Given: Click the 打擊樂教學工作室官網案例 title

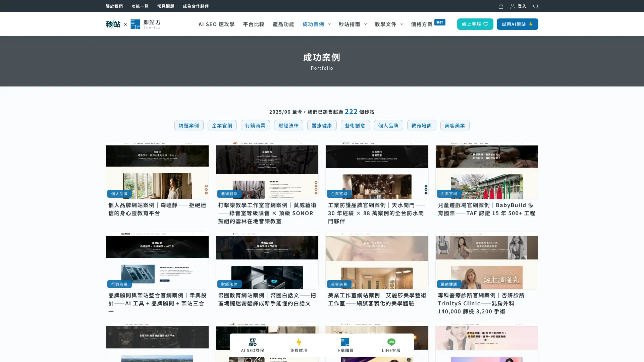Looking at the screenshot, I should click(x=267, y=213).
